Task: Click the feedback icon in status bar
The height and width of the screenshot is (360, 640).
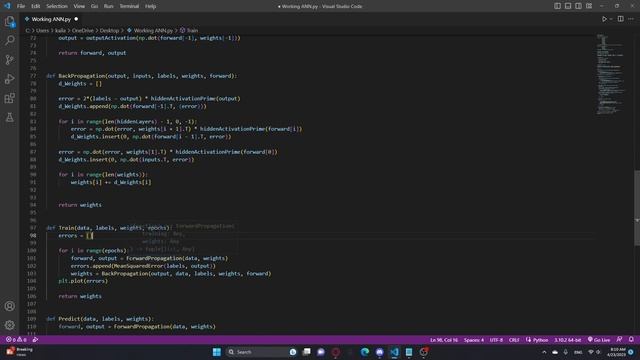Action: click(x=620, y=340)
